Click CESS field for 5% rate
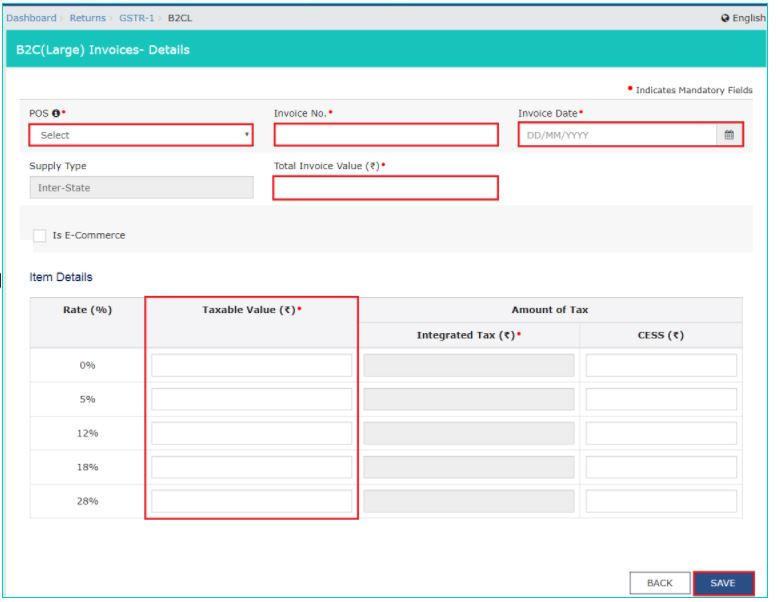This screenshot has width=782, height=602. [x=661, y=399]
